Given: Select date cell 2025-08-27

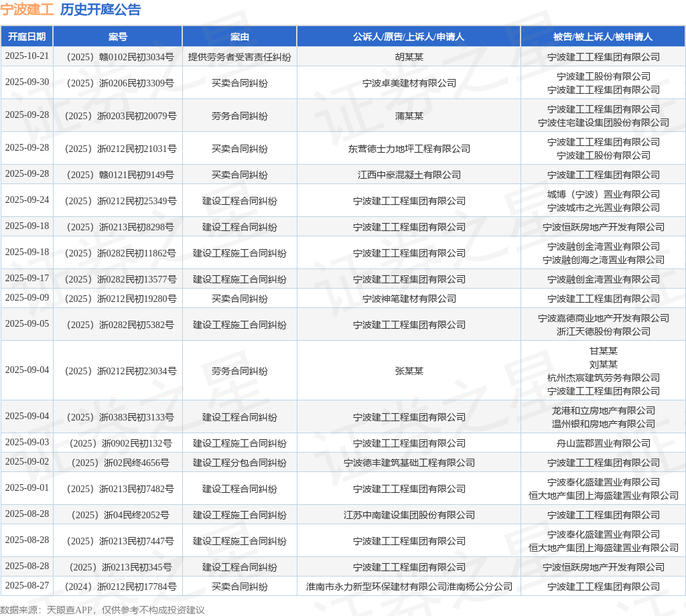Looking at the screenshot, I should (27, 585).
